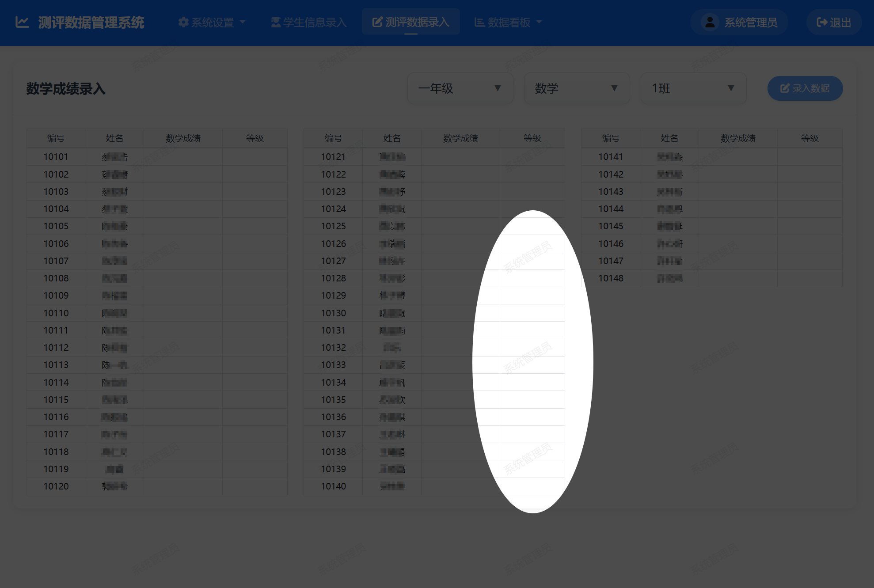Click the 系统管理员 account label

pyautogui.click(x=750, y=22)
